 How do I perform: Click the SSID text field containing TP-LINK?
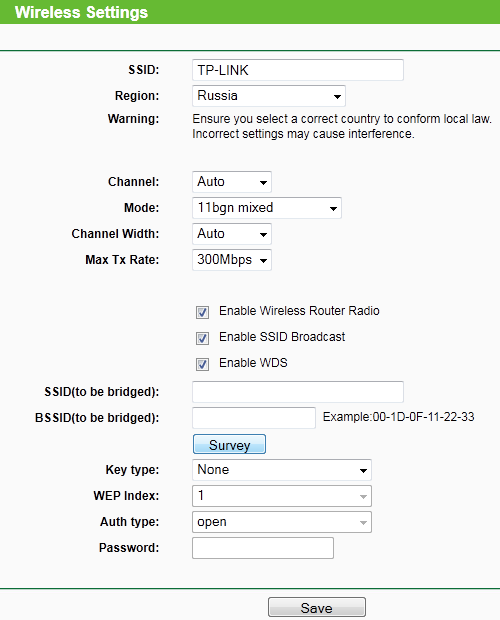[x=298, y=70]
